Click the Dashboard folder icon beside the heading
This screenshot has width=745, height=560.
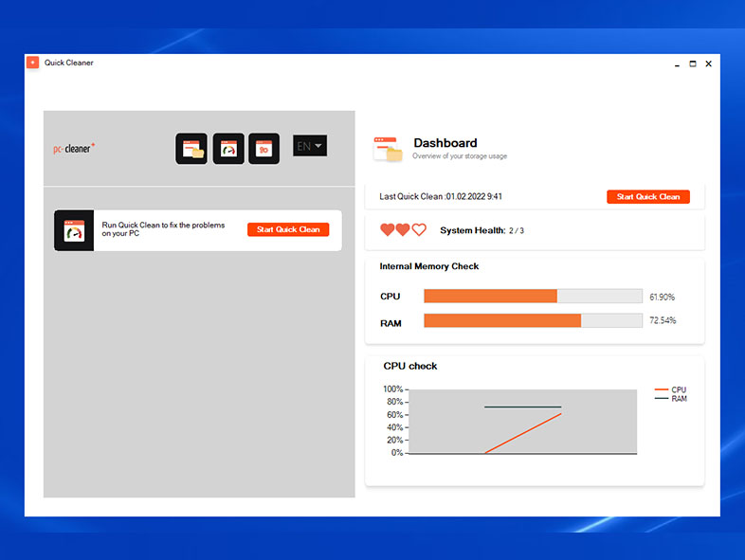pyautogui.click(x=388, y=149)
